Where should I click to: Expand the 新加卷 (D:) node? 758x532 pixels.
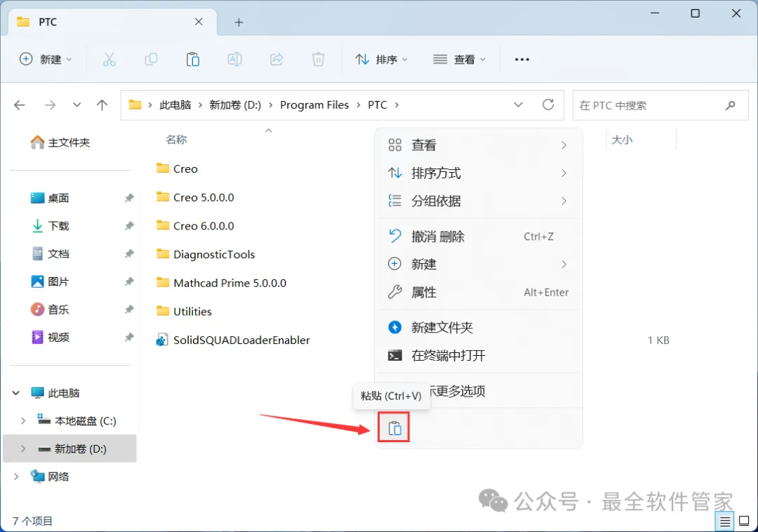[x=22, y=449]
